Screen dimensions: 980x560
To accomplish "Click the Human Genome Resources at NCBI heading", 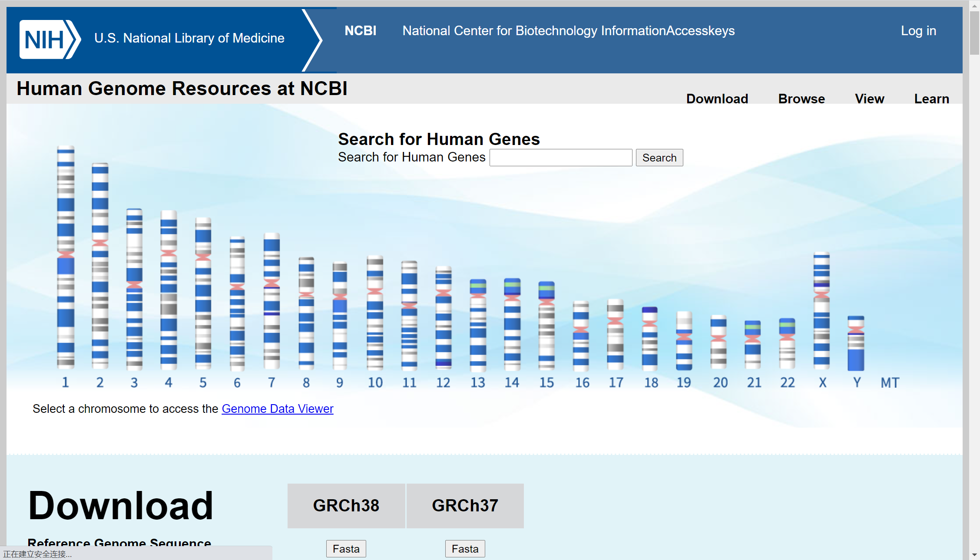I will pyautogui.click(x=182, y=89).
